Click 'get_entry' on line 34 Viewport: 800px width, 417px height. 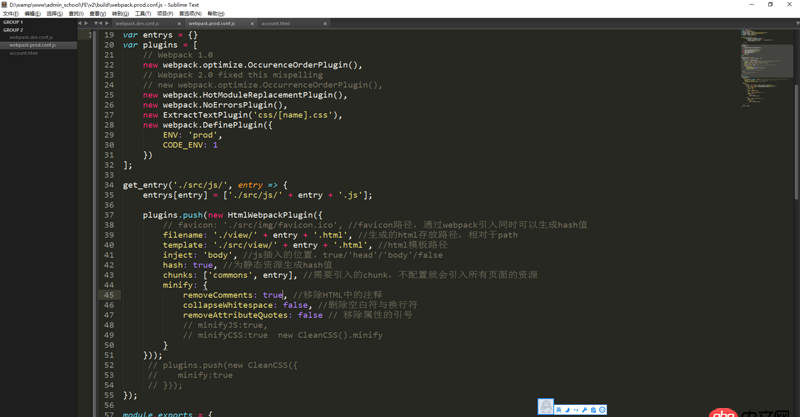pos(145,185)
